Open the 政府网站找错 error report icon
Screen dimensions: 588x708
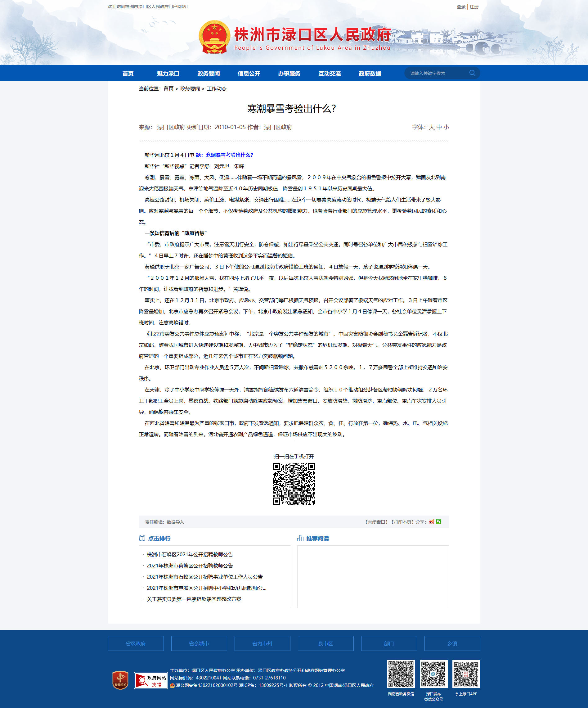point(151,680)
